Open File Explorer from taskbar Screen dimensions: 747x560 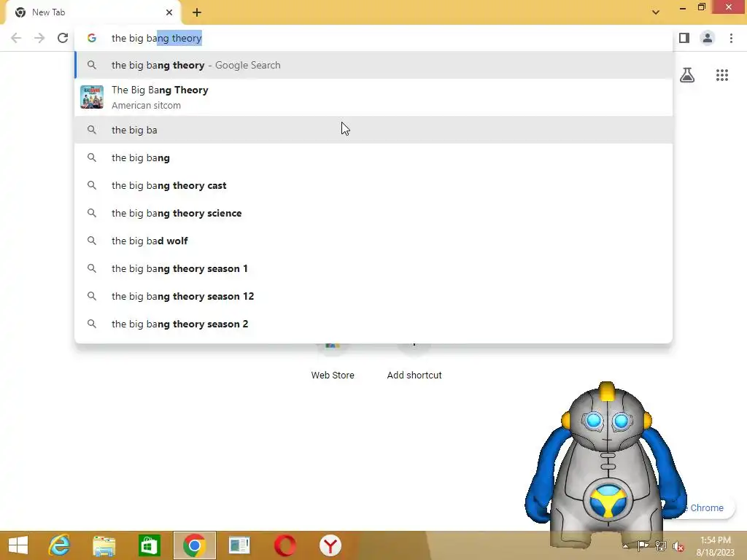coord(104,545)
